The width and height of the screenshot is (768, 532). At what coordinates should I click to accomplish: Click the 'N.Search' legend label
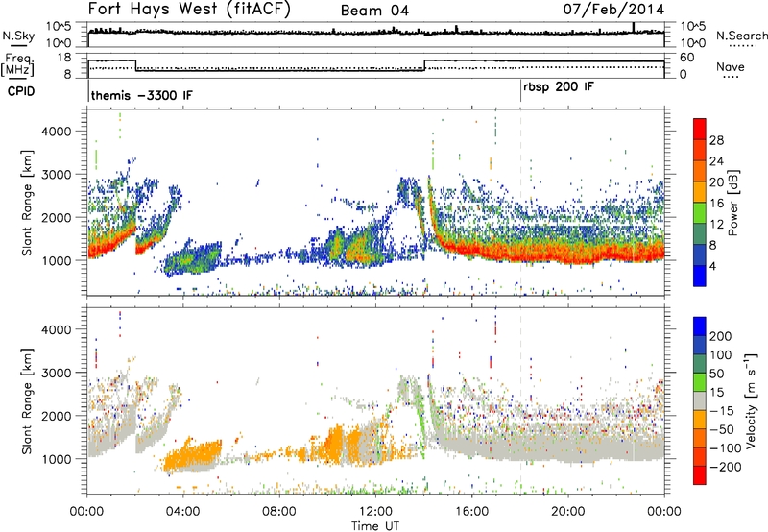(x=741, y=36)
